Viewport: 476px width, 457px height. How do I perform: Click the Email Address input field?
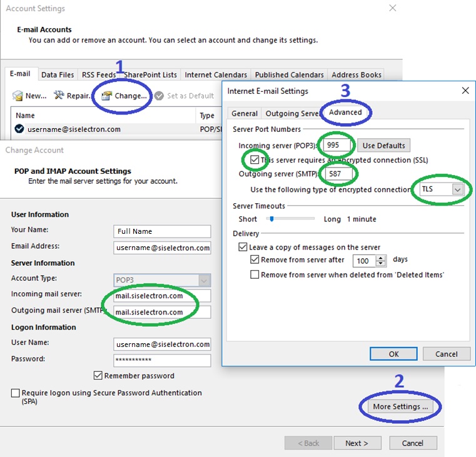pyautogui.click(x=162, y=248)
